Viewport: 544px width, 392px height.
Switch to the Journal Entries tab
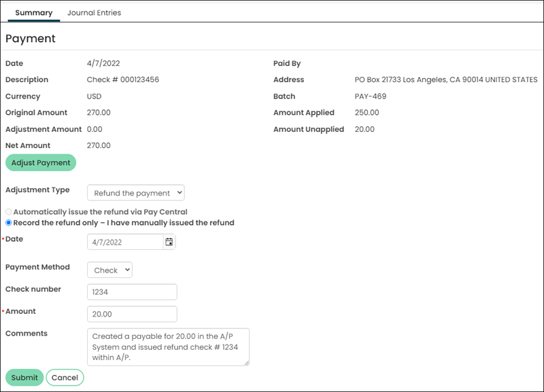[x=94, y=13]
